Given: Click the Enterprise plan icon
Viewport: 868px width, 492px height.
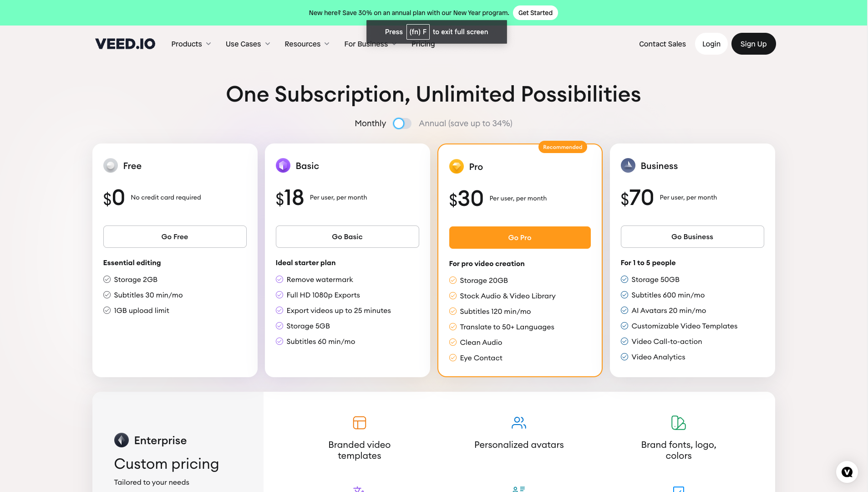Looking at the screenshot, I should [x=122, y=440].
